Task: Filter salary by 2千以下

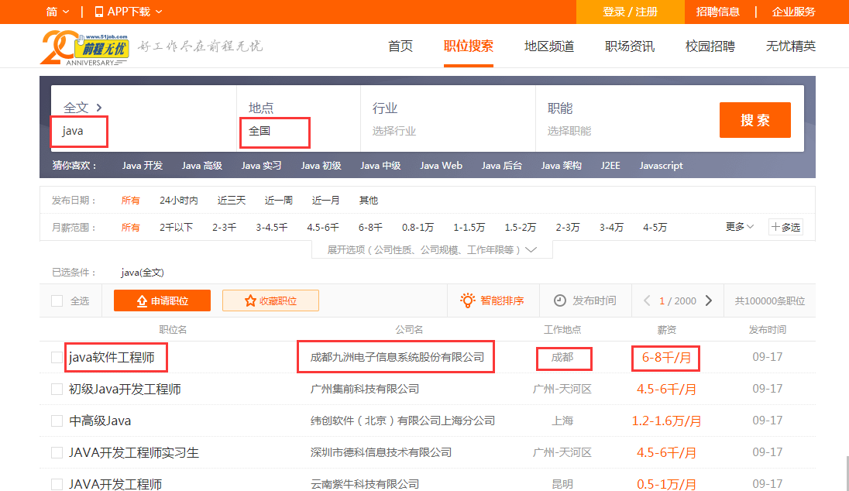Action: pos(176,227)
